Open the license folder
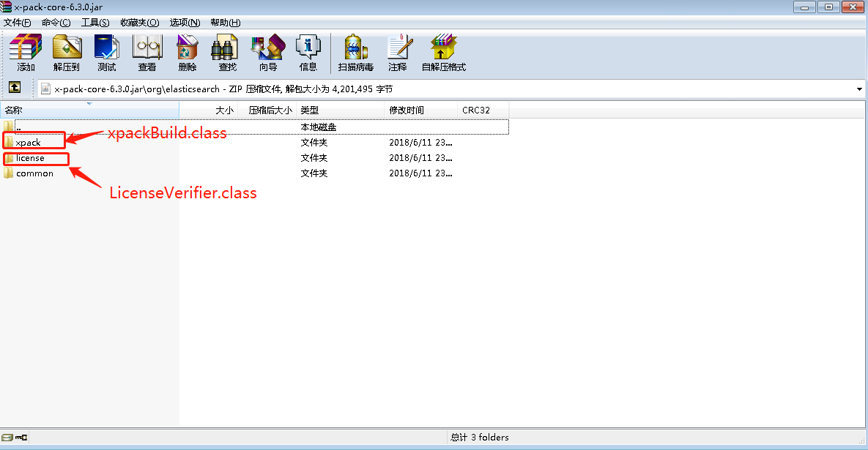The height and width of the screenshot is (450, 868). click(x=29, y=157)
